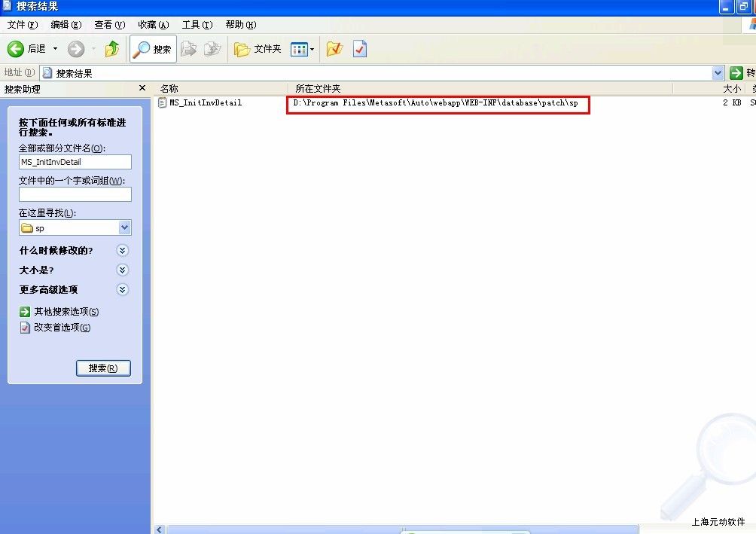Expand 'More advanced options' section
The image size is (756, 534).
123,290
